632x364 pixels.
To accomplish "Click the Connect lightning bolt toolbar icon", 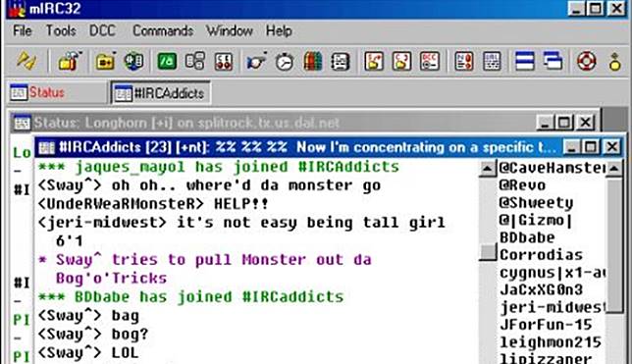I will [26, 61].
